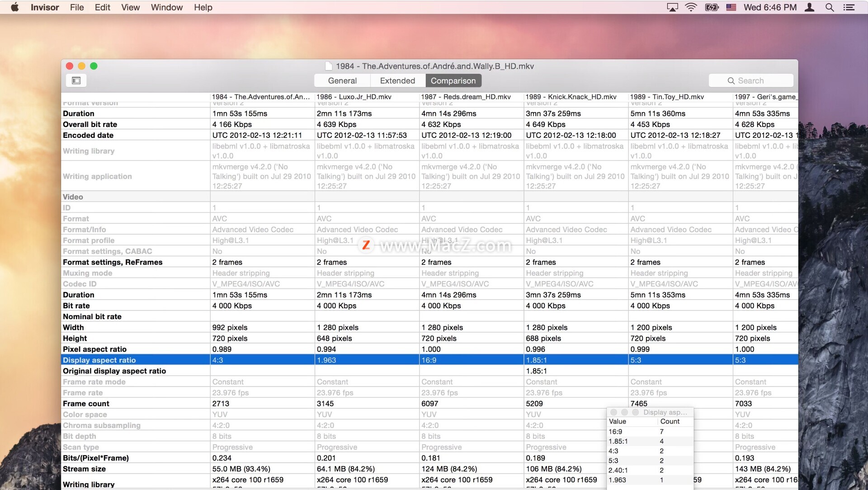
Task: Select the Pixel aspect ratio row label
Action: coord(94,349)
